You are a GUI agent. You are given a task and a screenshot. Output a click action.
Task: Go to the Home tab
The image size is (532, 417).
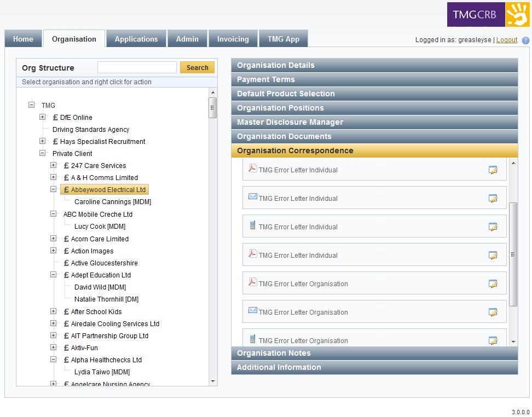[x=23, y=39]
